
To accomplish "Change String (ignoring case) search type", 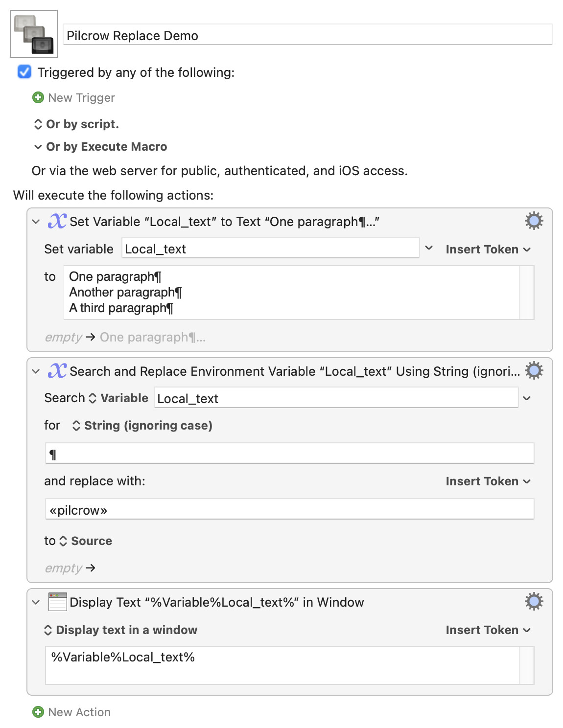I will tap(142, 426).
